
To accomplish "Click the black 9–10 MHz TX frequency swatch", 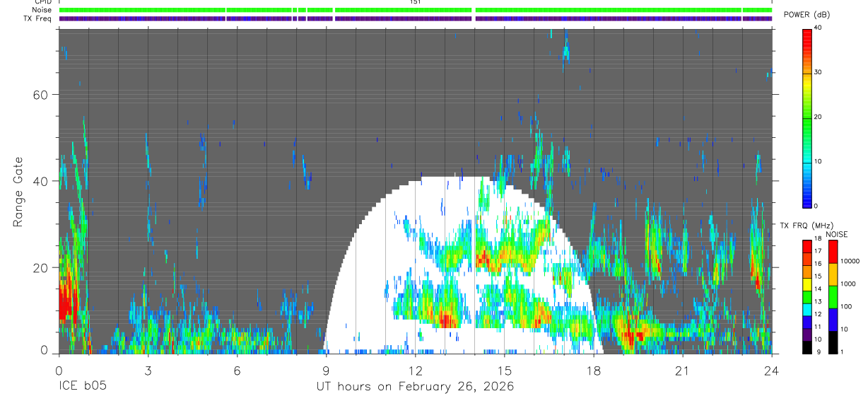I will click(807, 347).
